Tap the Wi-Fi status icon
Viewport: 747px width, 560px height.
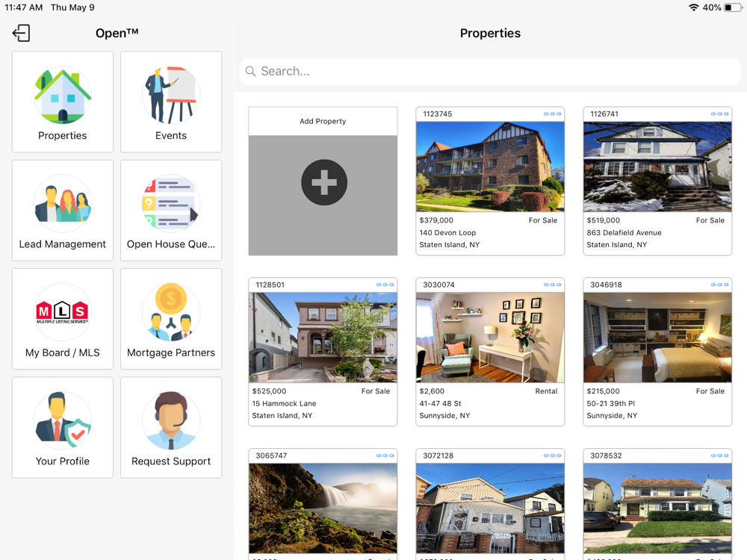tap(694, 7)
